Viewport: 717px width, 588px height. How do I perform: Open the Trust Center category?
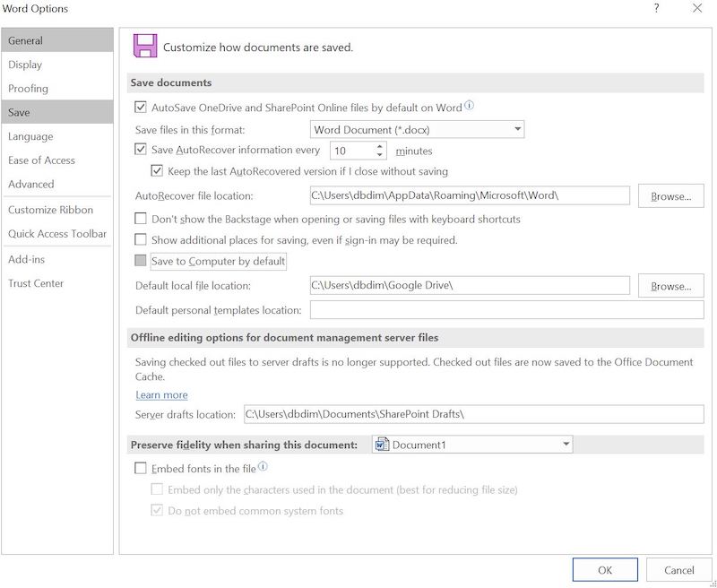tap(57, 283)
